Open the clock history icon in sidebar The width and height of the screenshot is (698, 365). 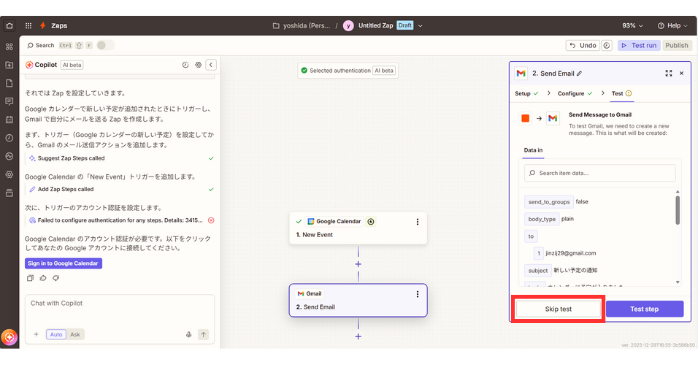coord(9,138)
